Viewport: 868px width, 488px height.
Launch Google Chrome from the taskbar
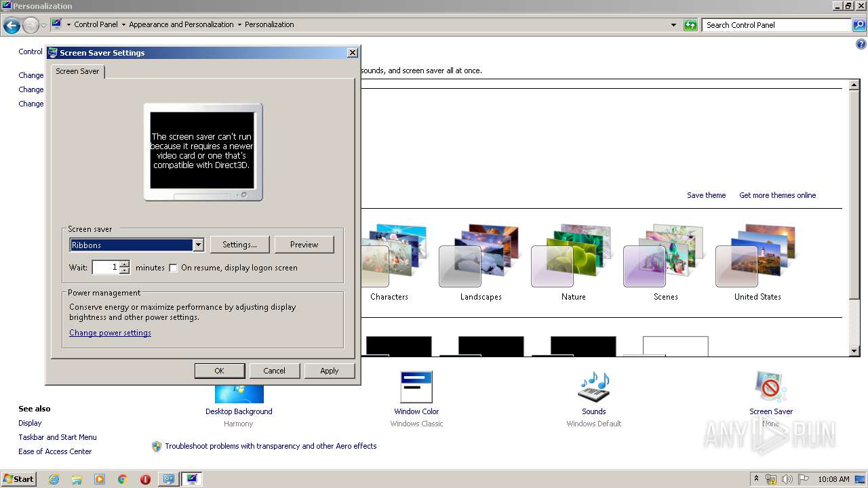[x=123, y=479]
